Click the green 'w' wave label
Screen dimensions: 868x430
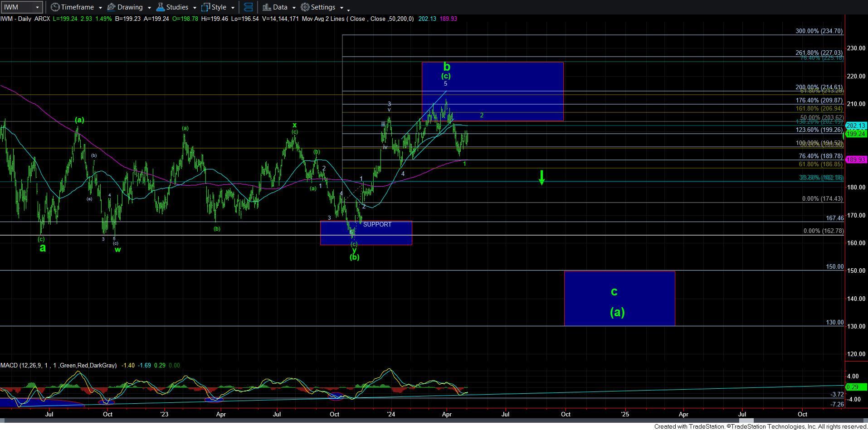point(117,250)
